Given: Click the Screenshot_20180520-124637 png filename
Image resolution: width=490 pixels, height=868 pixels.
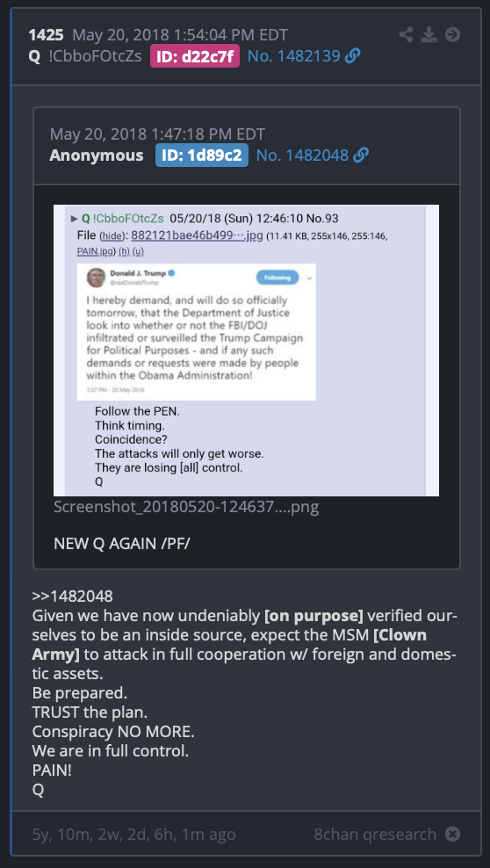Looking at the screenshot, I should point(186,507).
